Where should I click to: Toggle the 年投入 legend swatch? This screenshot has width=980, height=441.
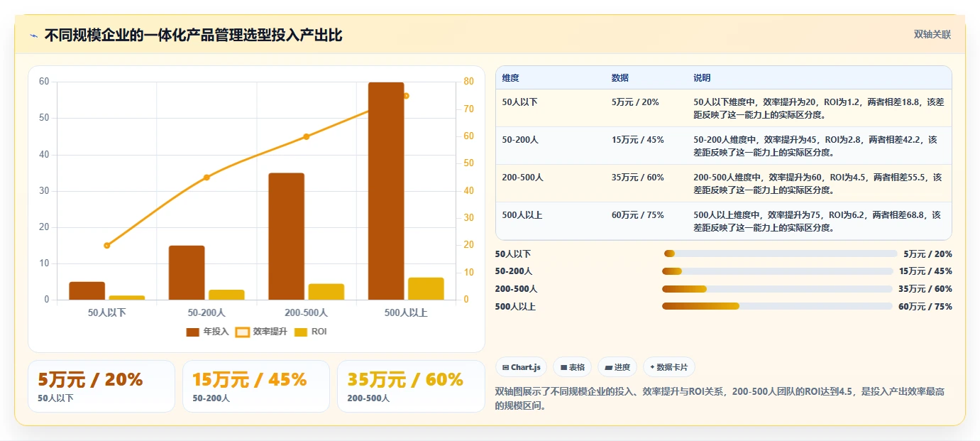193,332
